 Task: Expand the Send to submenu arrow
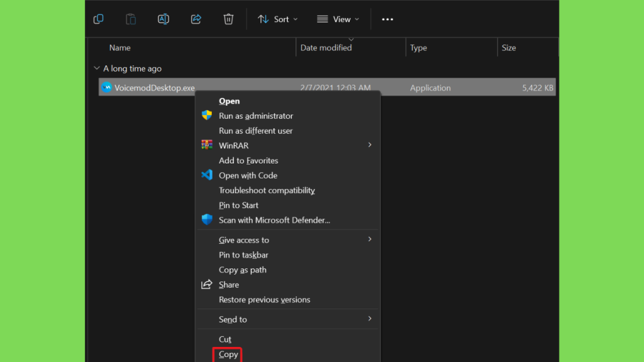pos(370,319)
